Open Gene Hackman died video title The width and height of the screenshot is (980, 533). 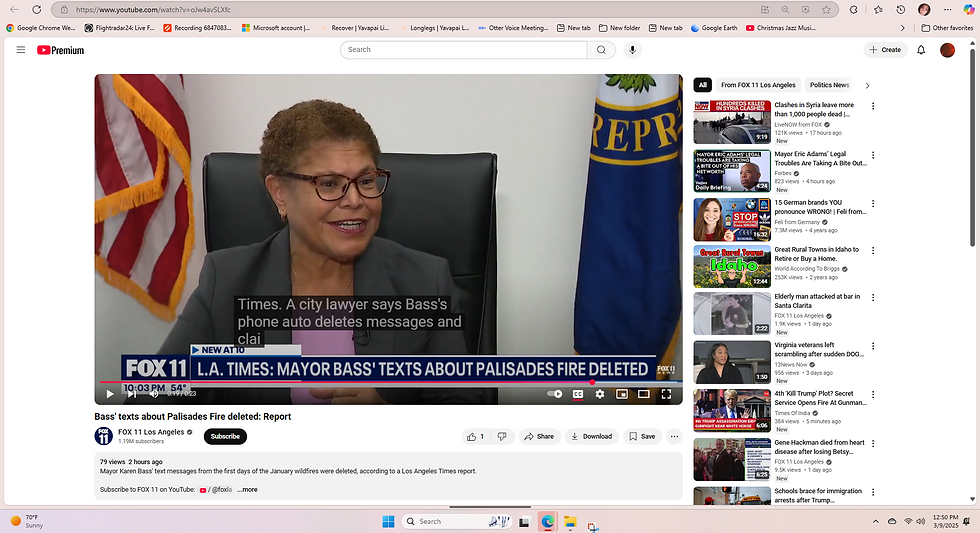coord(819,447)
